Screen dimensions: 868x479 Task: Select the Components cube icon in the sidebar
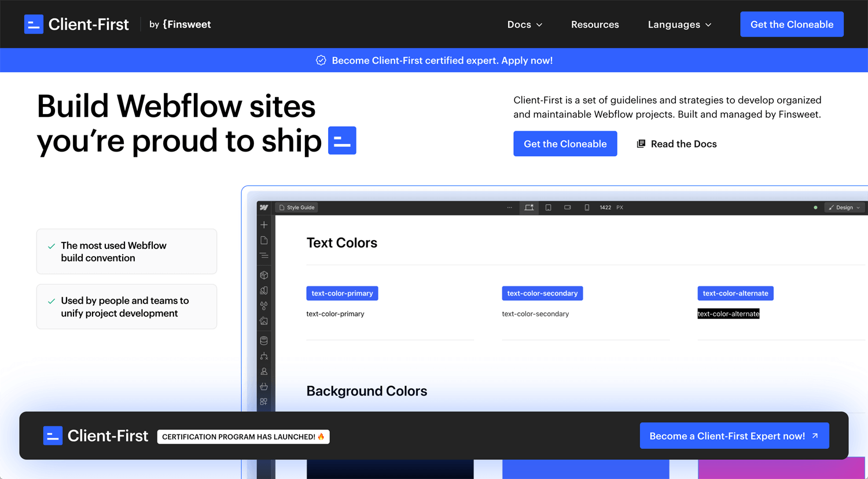264,275
